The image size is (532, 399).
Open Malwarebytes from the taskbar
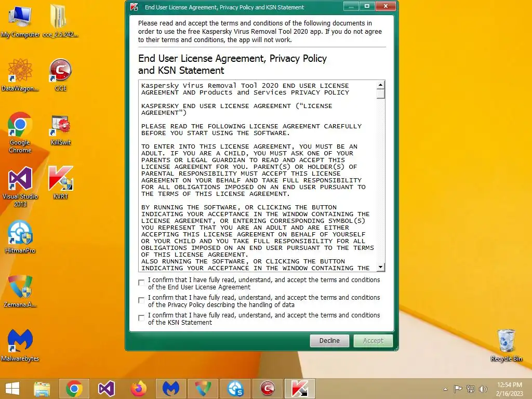tap(170, 389)
